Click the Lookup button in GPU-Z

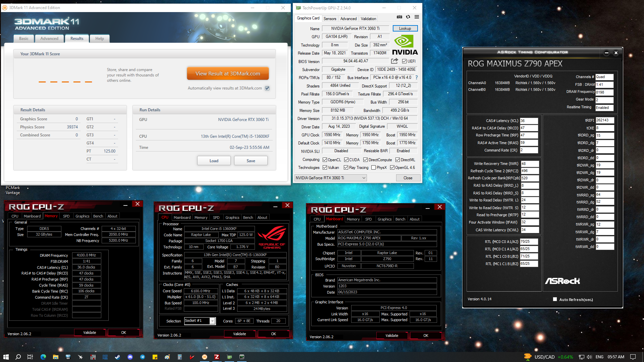[405, 28]
